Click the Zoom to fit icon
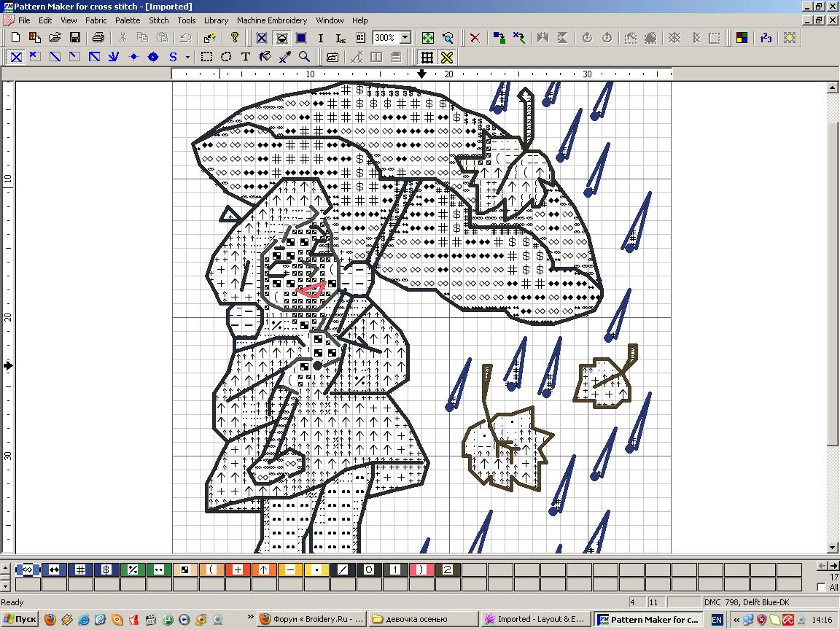This screenshot has width=840, height=630. [427, 37]
